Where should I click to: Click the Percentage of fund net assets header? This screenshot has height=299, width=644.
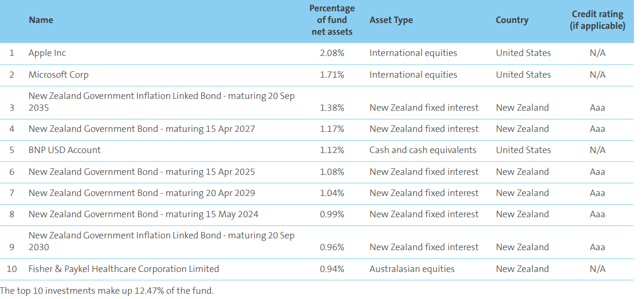tap(332, 20)
